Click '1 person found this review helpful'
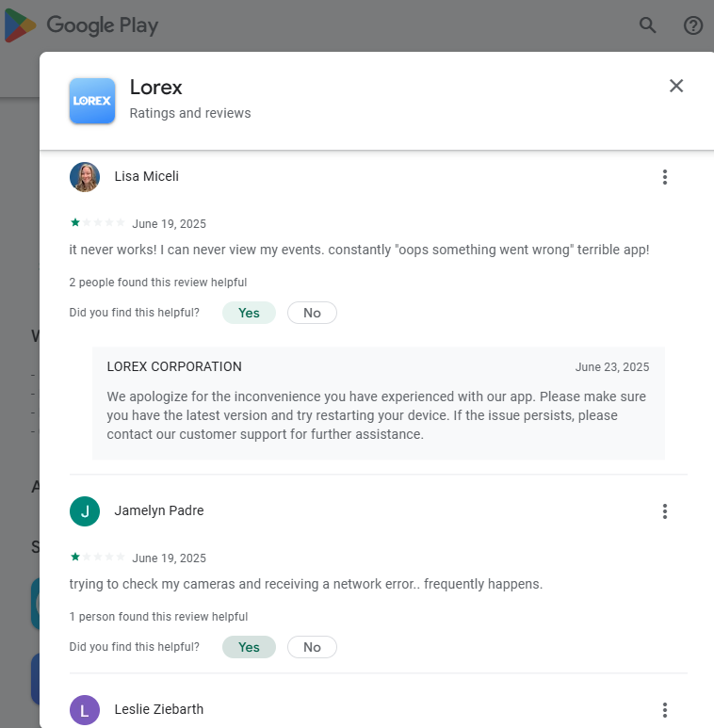 pos(158,617)
